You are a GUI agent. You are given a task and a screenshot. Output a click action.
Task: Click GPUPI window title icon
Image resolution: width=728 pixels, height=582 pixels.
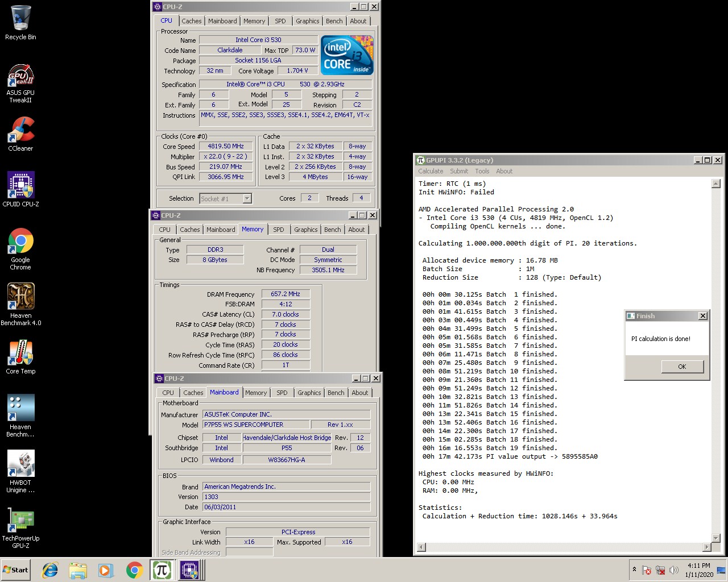[x=421, y=160]
